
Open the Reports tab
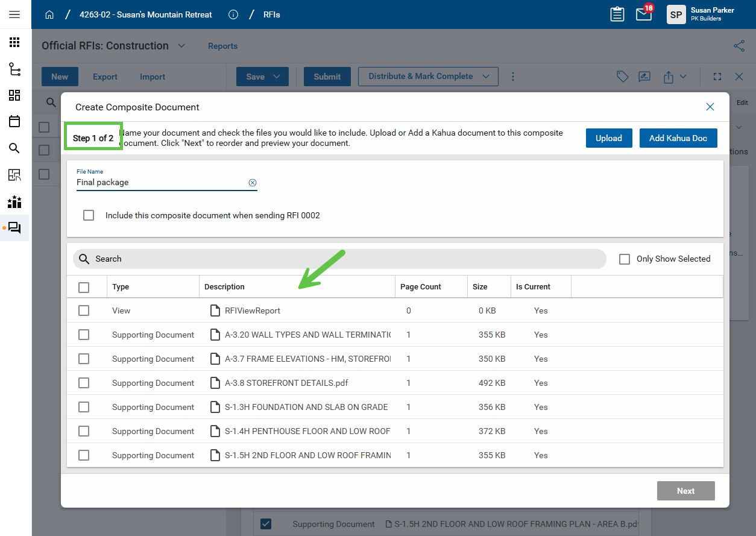pos(222,46)
